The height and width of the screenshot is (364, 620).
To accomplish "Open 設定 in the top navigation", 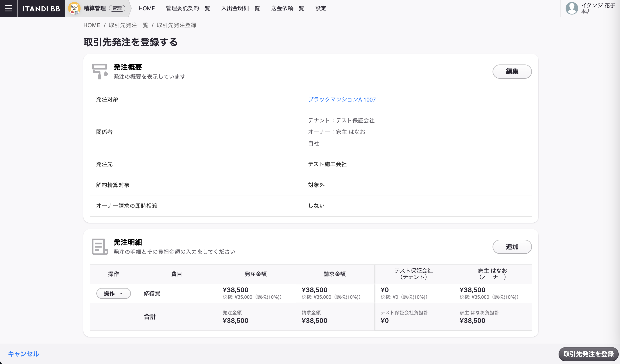I will (321, 8).
